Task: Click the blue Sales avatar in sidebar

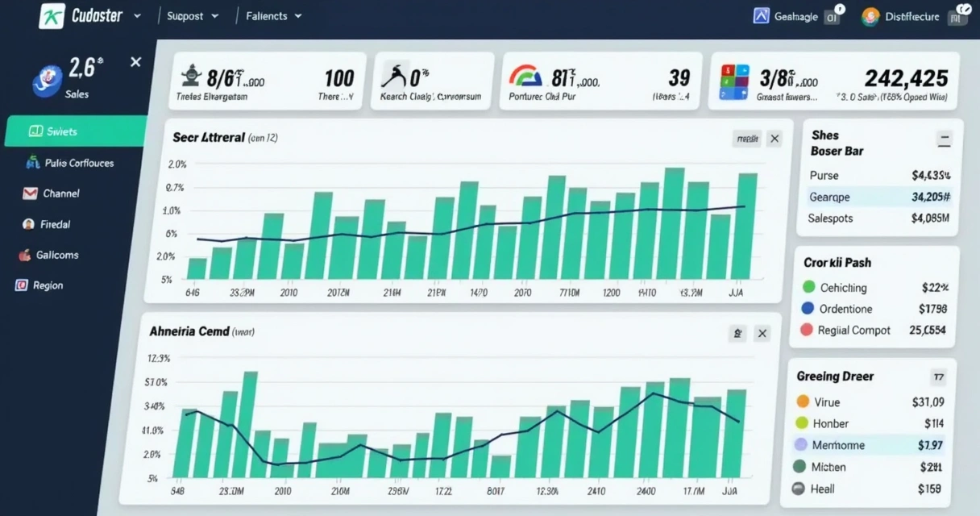Action: click(x=47, y=82)
